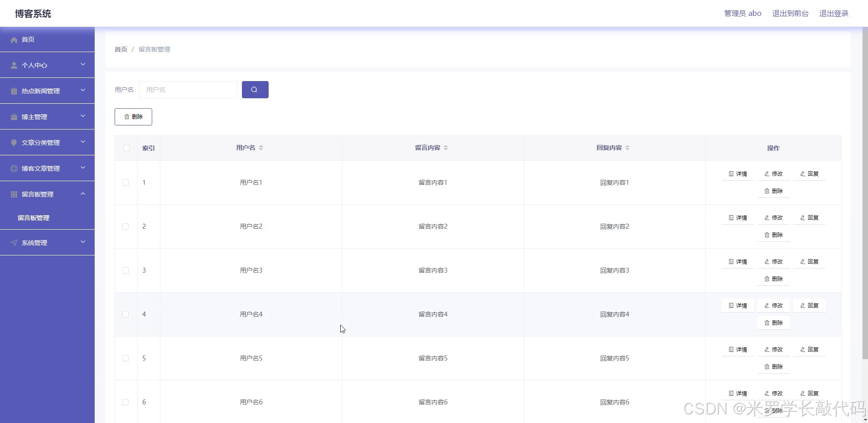Viewport: 868px width, 423px height.
Task: Open 详情 for row 用户名4
Action: pos(738,306)
